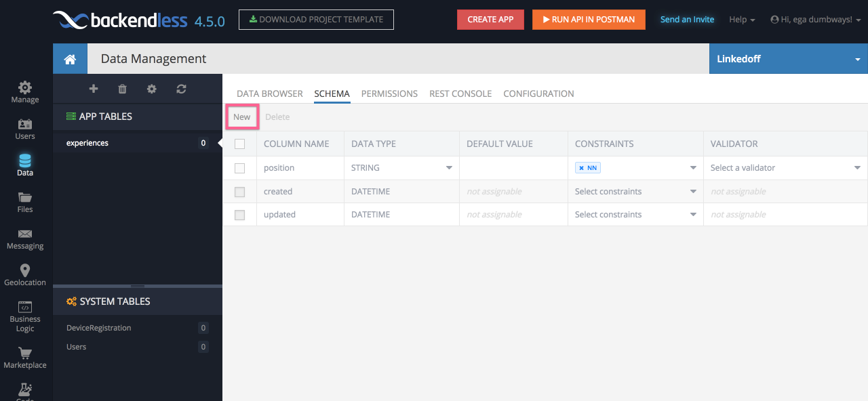Add a new table with the plus icon
The height and width of the screenshot is (401, 868).
point(94,89)
